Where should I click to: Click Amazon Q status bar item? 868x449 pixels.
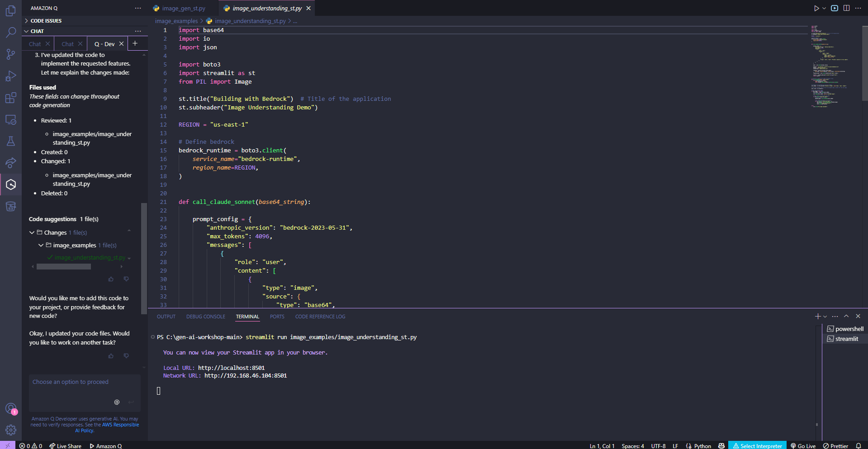[x=105, y=446]
